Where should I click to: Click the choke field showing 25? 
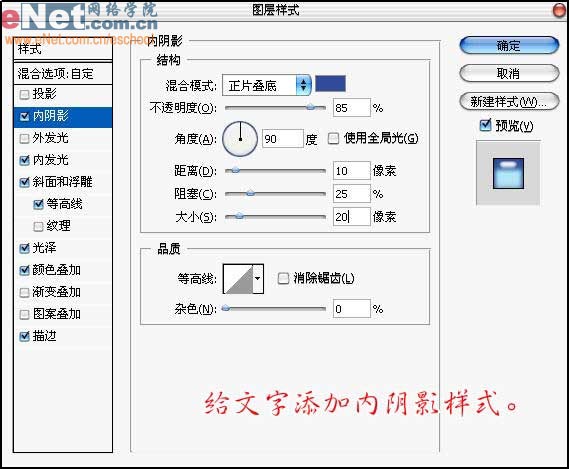pos(352,194)
